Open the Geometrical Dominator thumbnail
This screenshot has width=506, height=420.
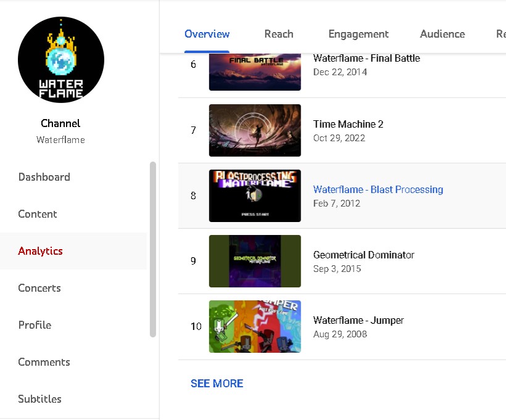pyautogui.click(x=255, y=261)
